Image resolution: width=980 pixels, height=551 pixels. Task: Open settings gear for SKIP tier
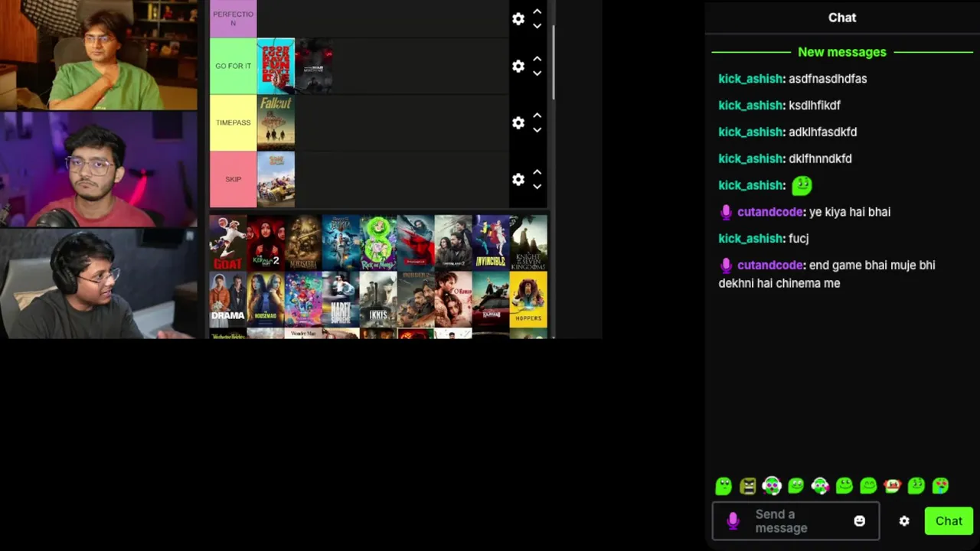point(518,179)
